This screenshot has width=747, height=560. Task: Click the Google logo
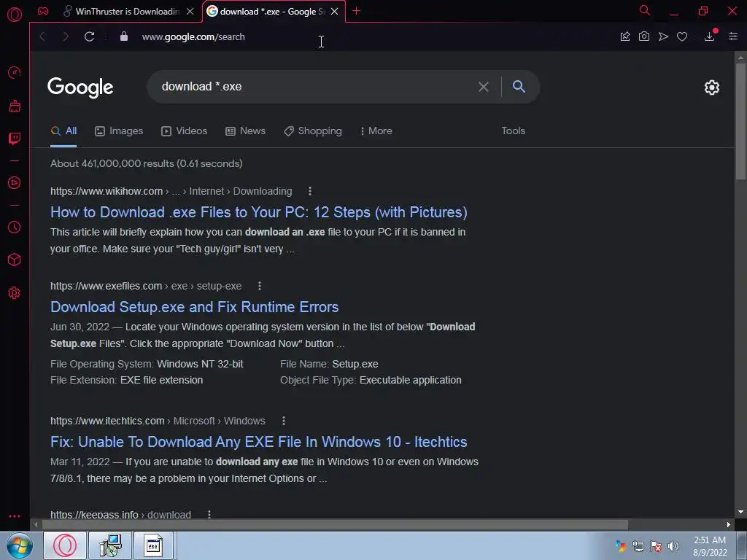point(80,87)
